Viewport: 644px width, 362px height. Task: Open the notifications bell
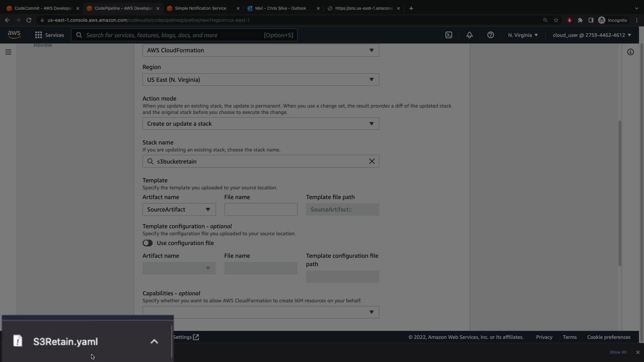469,35
